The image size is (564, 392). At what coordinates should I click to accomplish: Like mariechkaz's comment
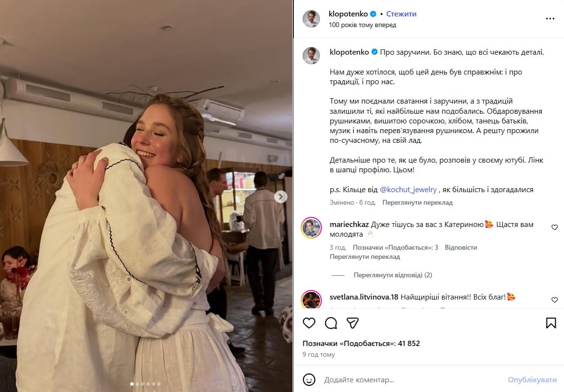[x=554, y=227]
